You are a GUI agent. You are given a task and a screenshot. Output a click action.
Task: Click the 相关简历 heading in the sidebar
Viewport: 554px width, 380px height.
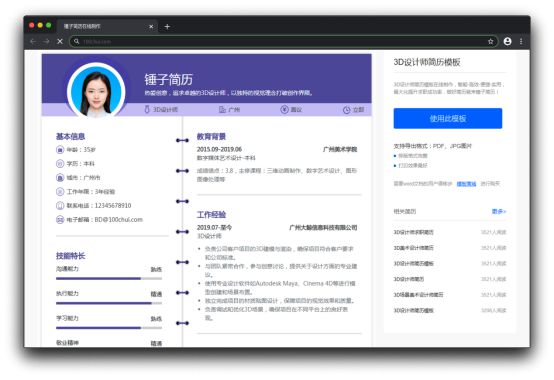click(x=405, y=211)
